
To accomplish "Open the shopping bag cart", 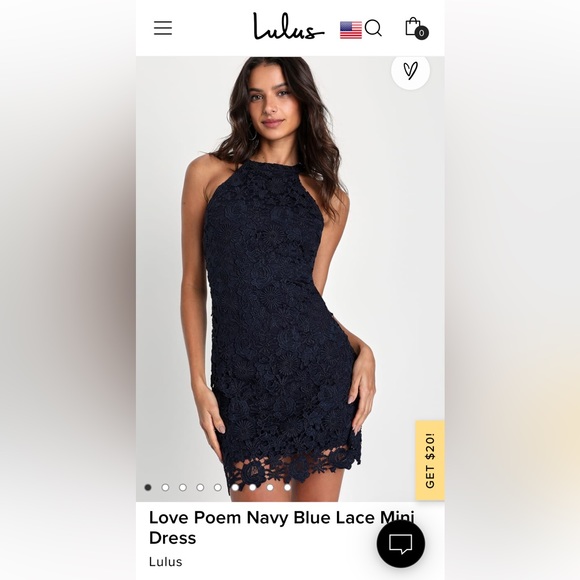I will (x=413, y=27).
